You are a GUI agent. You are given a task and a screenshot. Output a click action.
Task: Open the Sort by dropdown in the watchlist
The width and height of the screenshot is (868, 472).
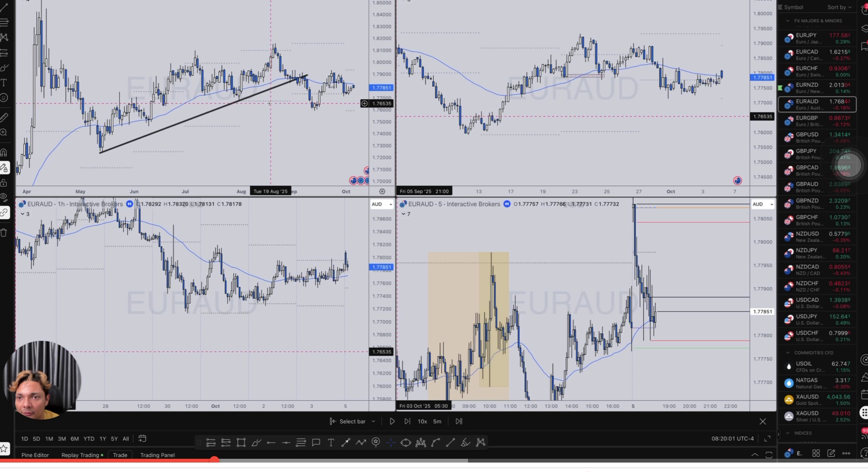839,7
